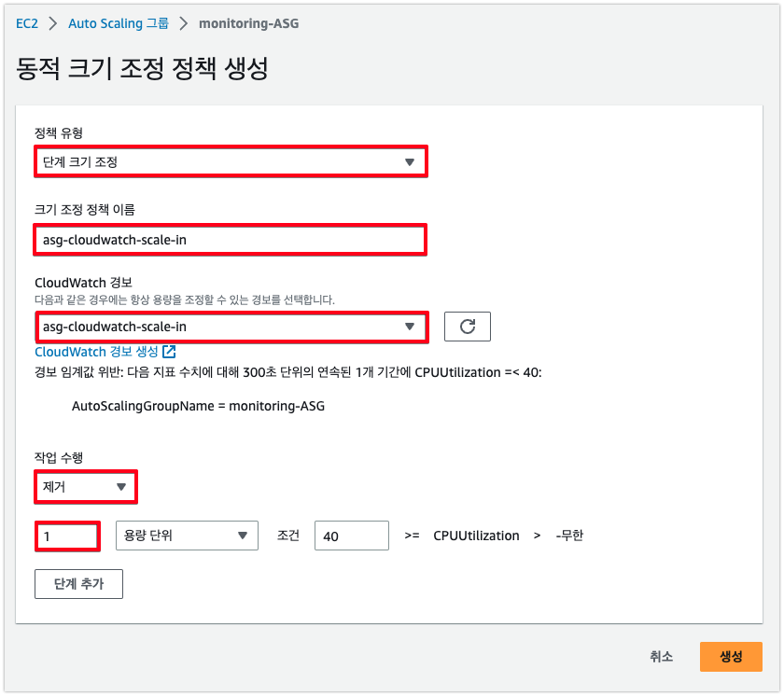Image resolution: width=784 pixels, height=696 pixels.
Task: Click the 취소 button
Action: point(661,657)
